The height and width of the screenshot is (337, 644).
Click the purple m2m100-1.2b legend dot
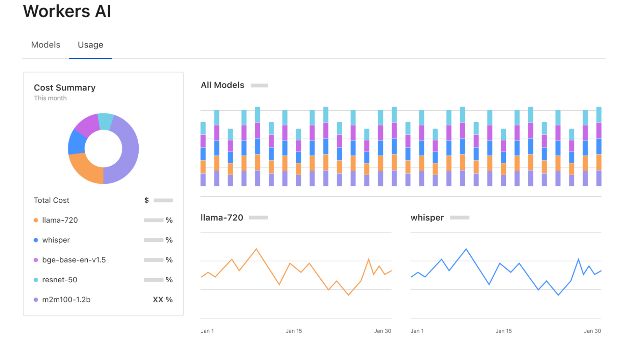[x=36, y=300]
